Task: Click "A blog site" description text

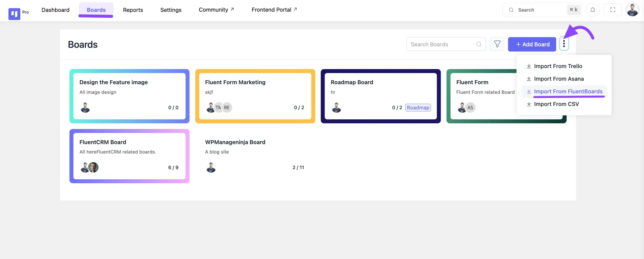Action: [217, 152]
